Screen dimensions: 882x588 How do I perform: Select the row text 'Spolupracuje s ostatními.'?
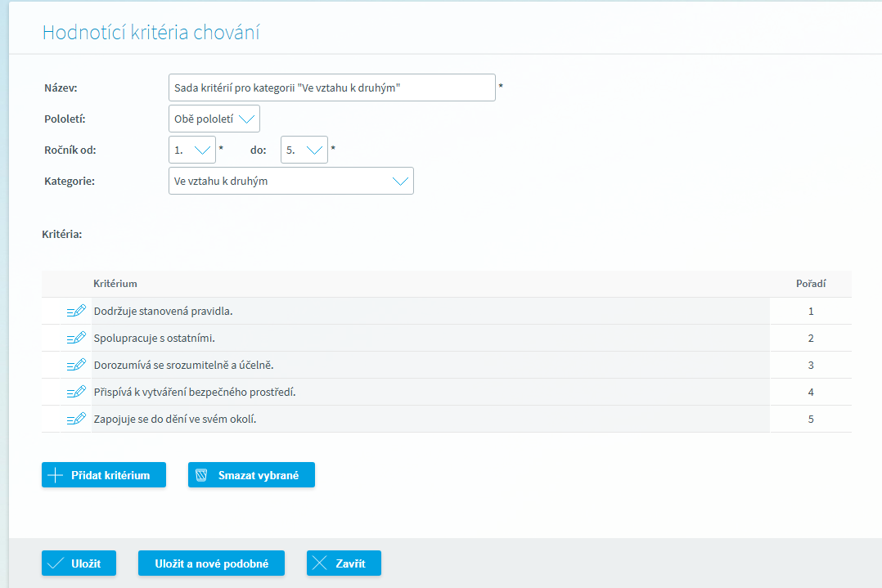(155, 338)
